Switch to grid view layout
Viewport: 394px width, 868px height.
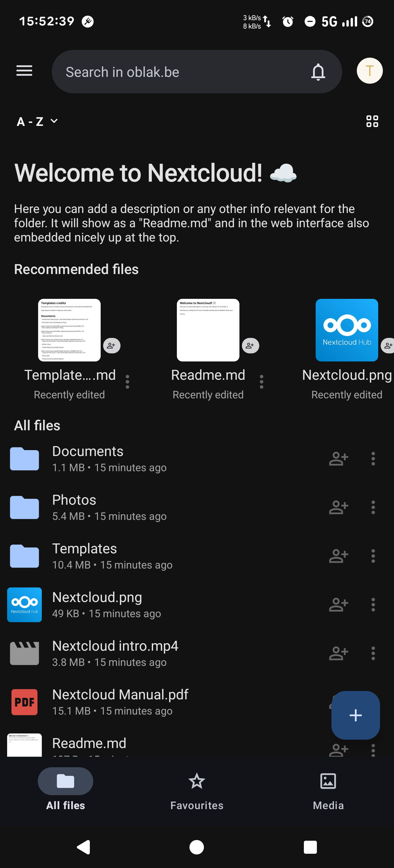(x=372, y=121)
